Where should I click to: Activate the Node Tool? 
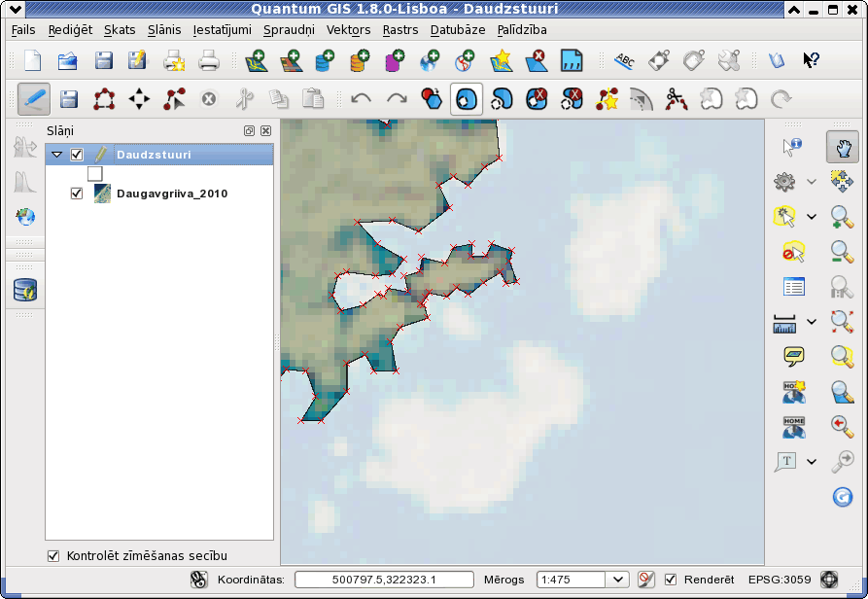174,99
